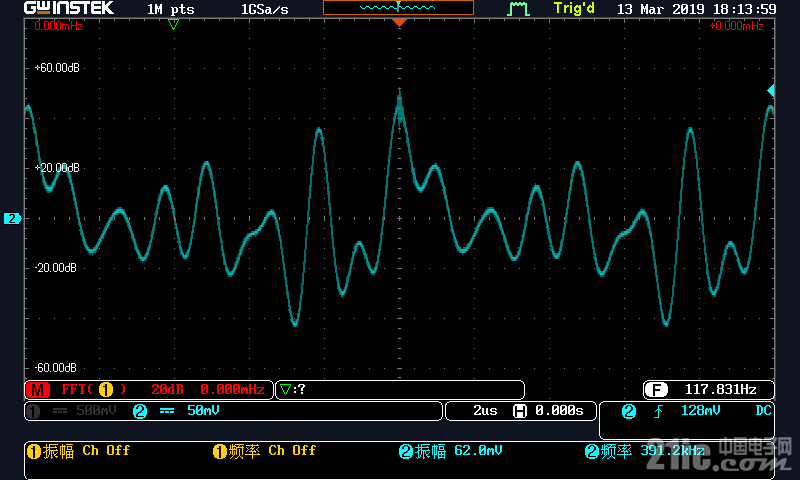Click the 128mV trigger level value

point(701,411)
